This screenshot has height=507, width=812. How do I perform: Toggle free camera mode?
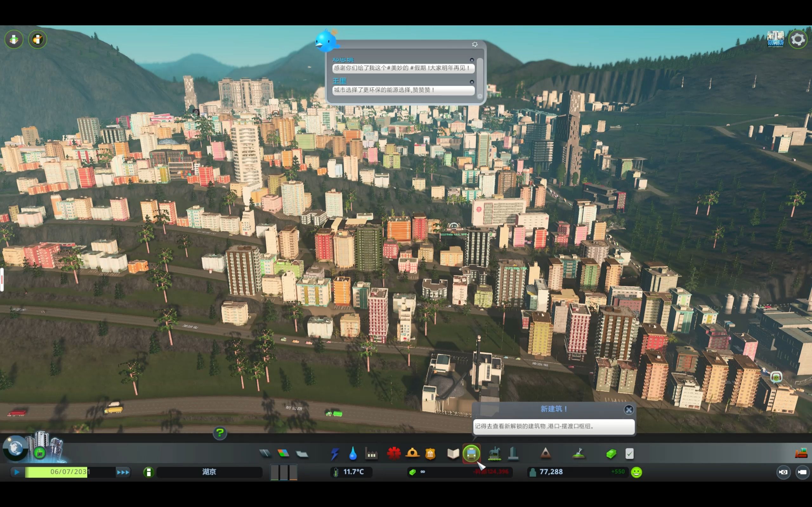click(x=802, y=472)
